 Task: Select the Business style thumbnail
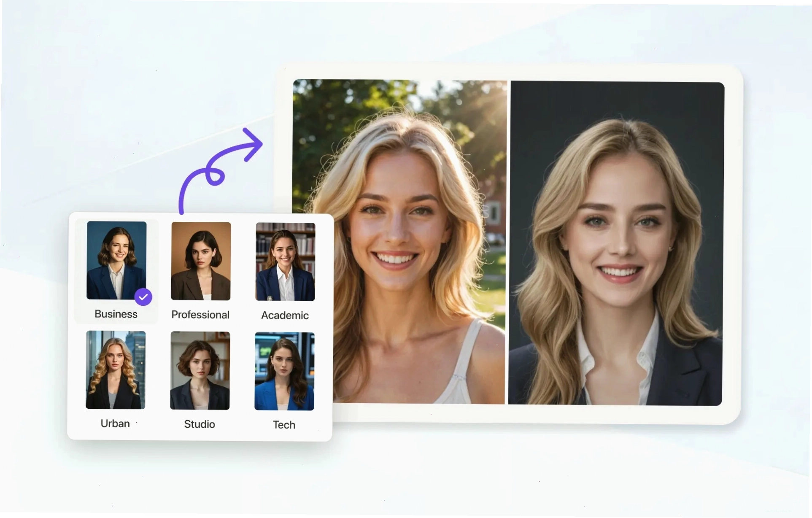pos(116,260)
